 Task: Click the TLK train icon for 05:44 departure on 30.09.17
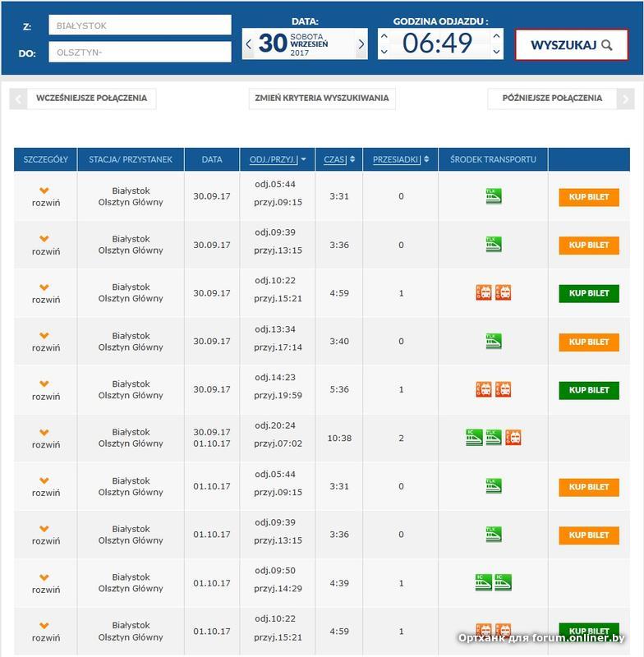point(493,196)
